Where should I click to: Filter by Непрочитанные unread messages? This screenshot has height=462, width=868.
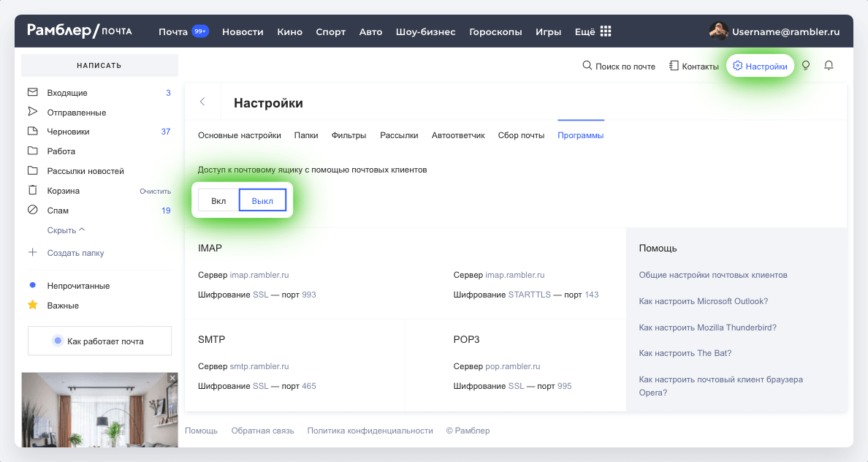pos(78,286)
